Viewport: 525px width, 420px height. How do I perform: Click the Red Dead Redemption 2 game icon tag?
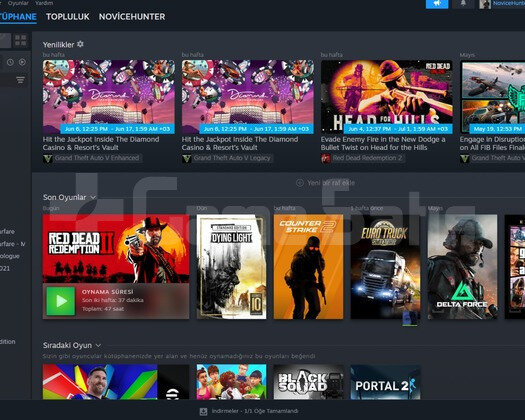point(325,158)
